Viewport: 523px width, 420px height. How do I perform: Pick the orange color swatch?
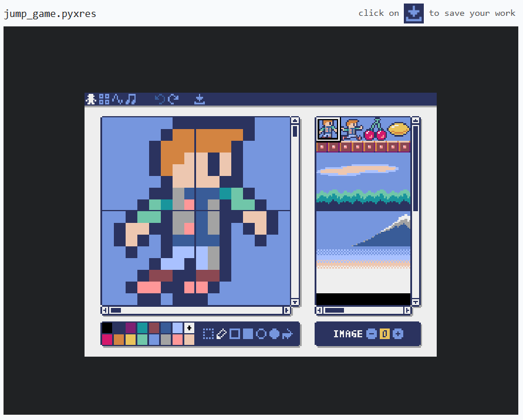(x=119, y=340)
